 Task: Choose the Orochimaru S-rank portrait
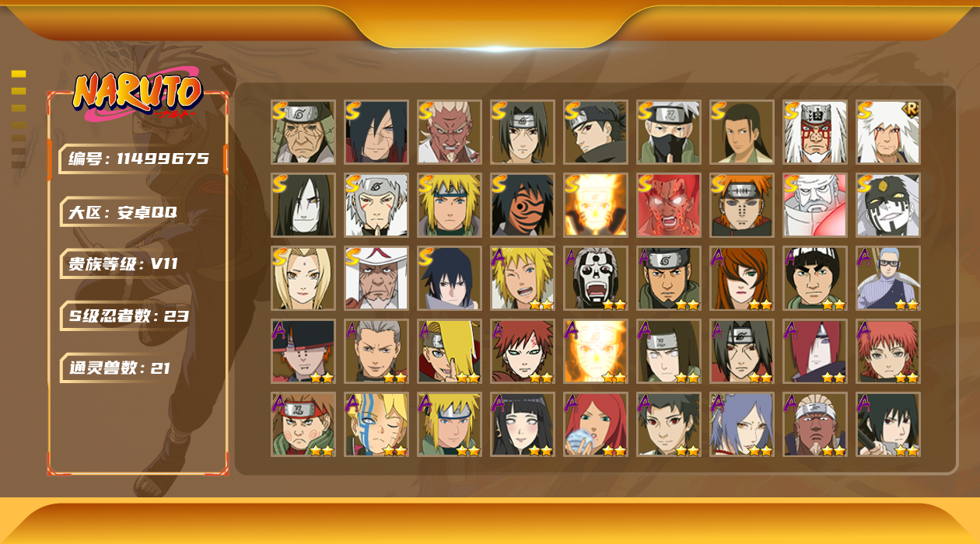point(303,205)
